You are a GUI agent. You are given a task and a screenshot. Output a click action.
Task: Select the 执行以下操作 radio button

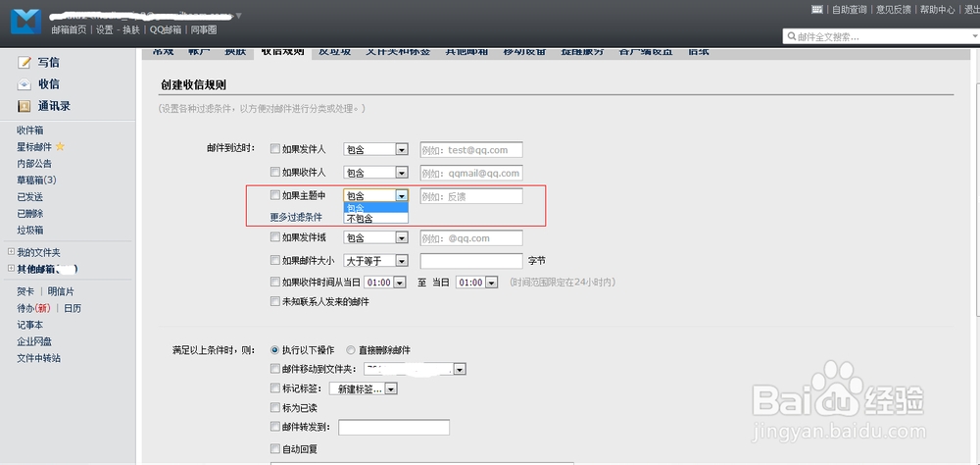[x=274, y=350]
